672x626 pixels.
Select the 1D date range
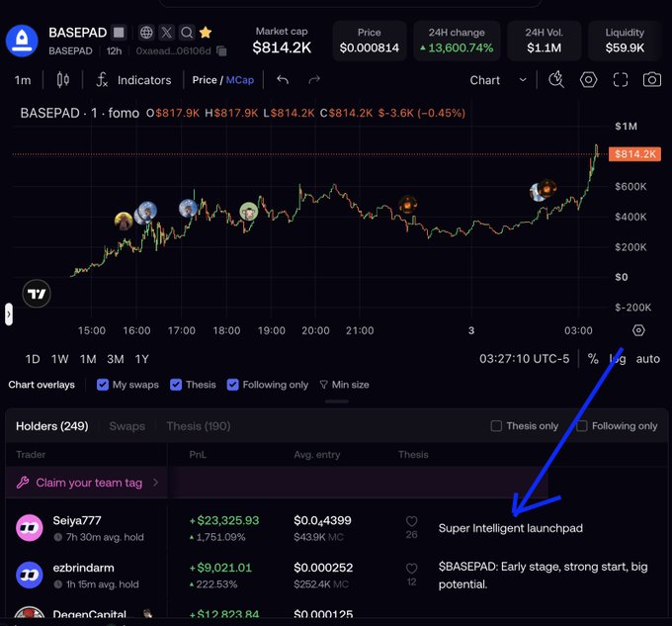click(33, 359)
